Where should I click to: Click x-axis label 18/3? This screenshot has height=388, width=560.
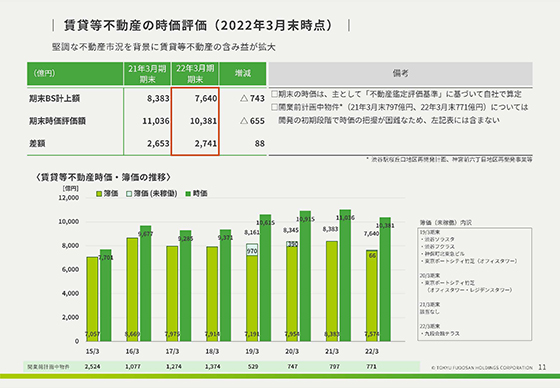pyautogui.click(x=212, y=352)
